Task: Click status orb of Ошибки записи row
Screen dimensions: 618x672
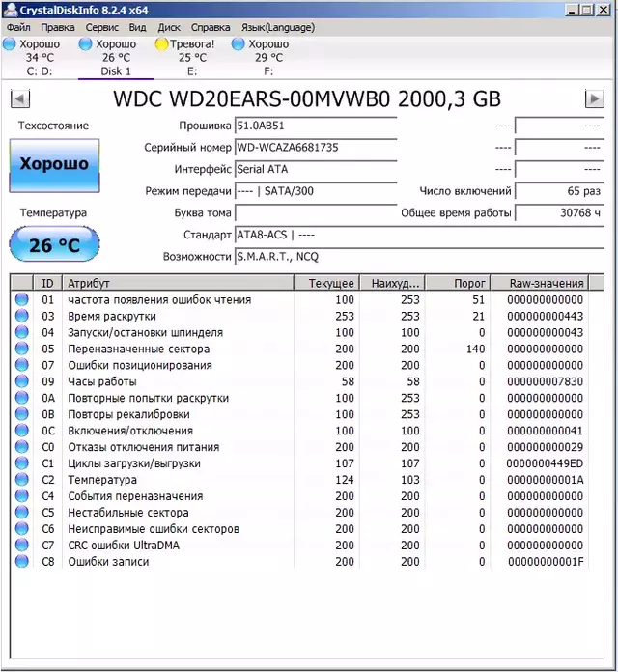Action: click(x=22, y=561)
